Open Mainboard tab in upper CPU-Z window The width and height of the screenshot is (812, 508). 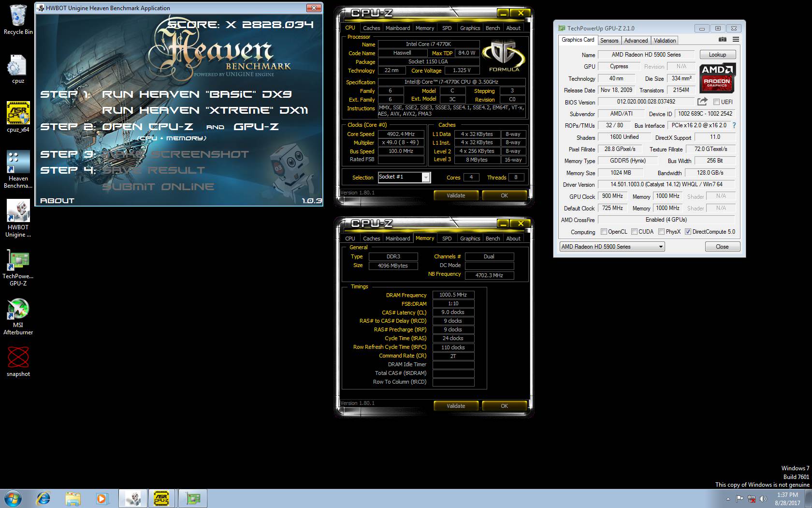[x=398, y=28]
